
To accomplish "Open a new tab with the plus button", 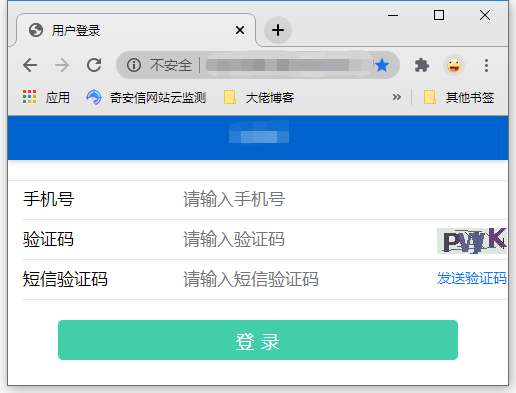I will 278,30.
